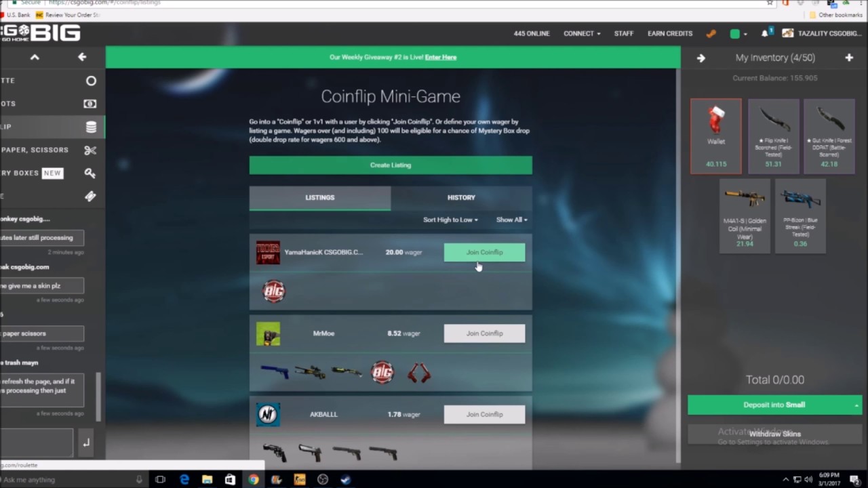Open the jackpots cash icon in sidebar
Screen dimensions: 868x488
coord(90,104)
